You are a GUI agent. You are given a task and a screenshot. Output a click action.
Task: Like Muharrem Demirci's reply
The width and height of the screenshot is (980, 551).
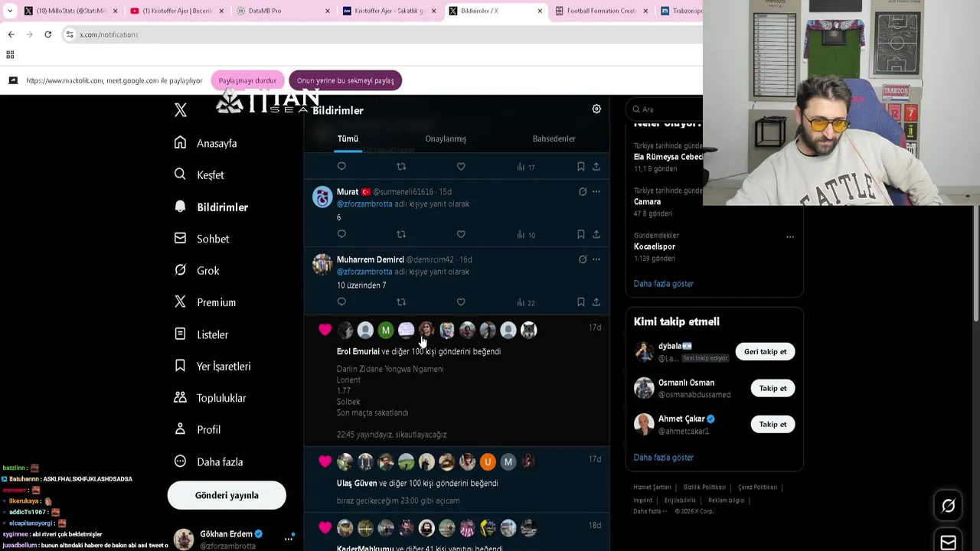point(461,302)
